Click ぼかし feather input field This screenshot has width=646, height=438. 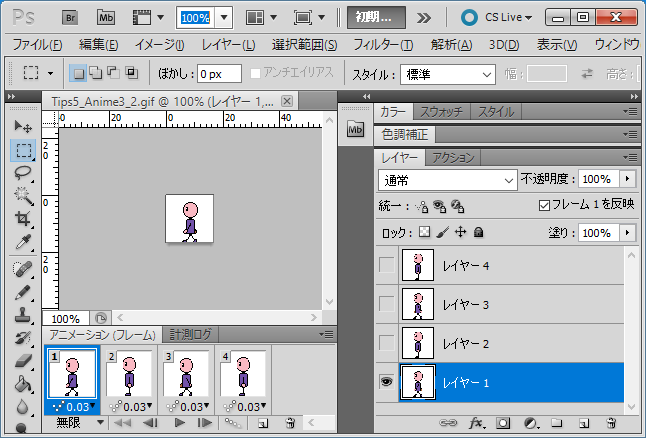coord(219,74)
